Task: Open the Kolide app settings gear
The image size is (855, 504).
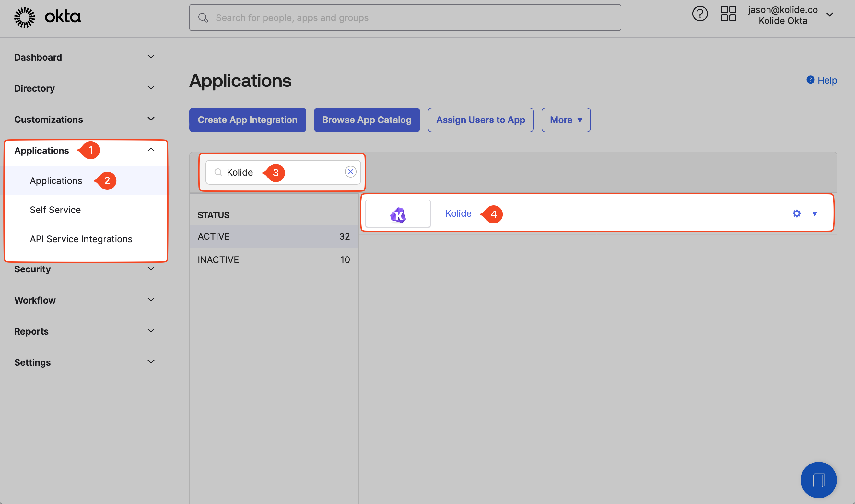Action: tap(797, 214)
